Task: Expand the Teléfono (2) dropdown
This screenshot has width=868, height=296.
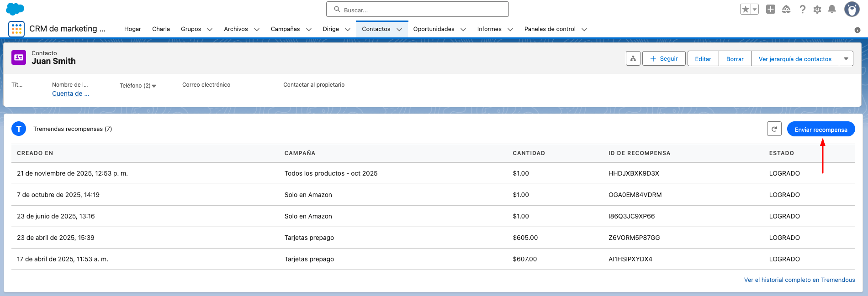Action: 154,86
